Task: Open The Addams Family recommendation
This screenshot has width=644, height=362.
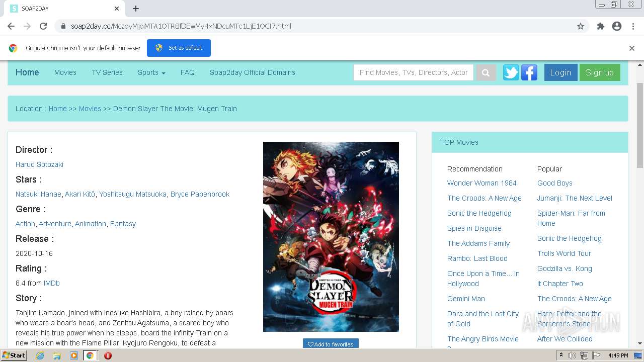Action: pyautogui.click(x=478, y=243)
